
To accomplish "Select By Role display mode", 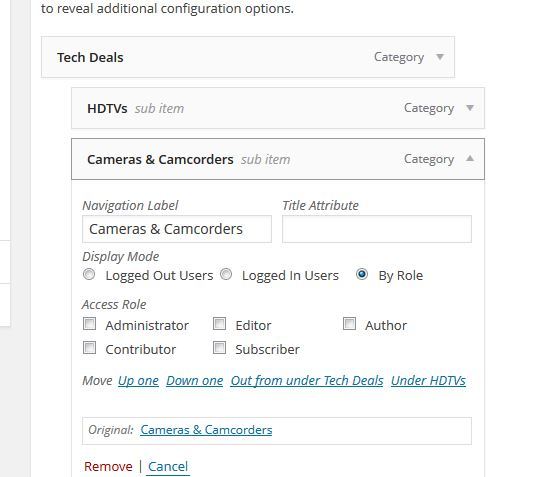I will click(x=362, y=274).
